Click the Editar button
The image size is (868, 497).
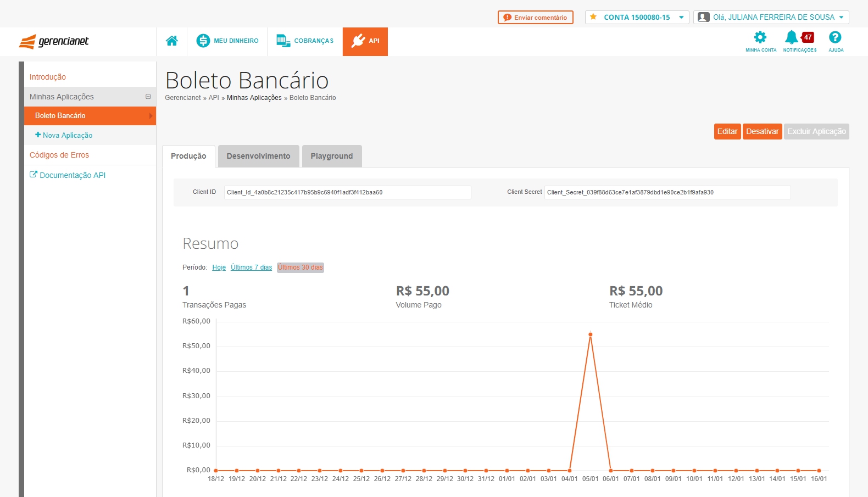pos(727,132)
